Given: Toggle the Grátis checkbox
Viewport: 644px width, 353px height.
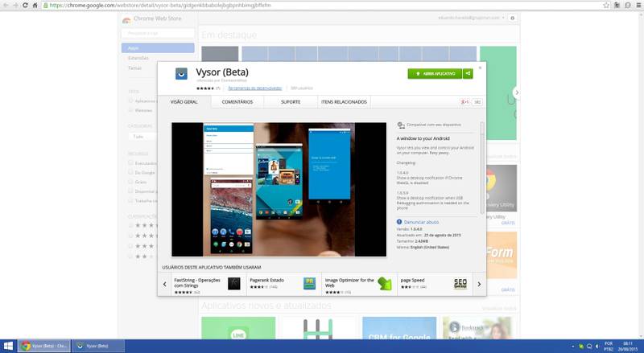Looking at the screenshot, I should coord(130,182).
